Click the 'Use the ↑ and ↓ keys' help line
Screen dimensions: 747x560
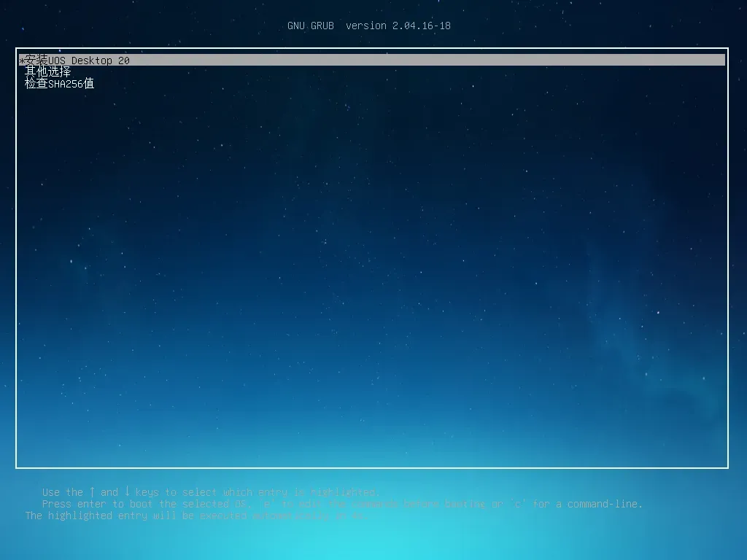pyautogui.click(x=211, y=492)
